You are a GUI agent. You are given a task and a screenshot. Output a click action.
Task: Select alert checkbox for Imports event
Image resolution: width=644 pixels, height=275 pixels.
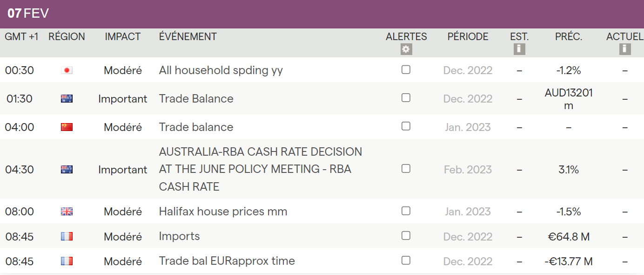point(406,236)
